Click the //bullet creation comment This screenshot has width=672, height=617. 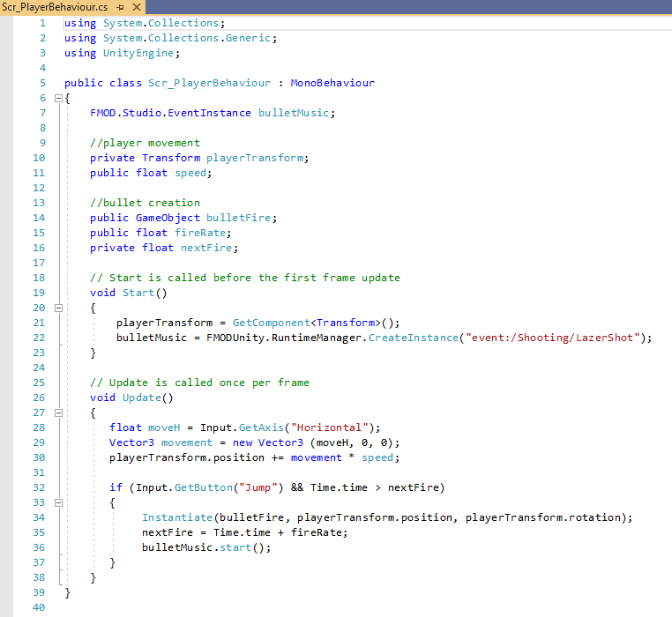tap(145, 203)
